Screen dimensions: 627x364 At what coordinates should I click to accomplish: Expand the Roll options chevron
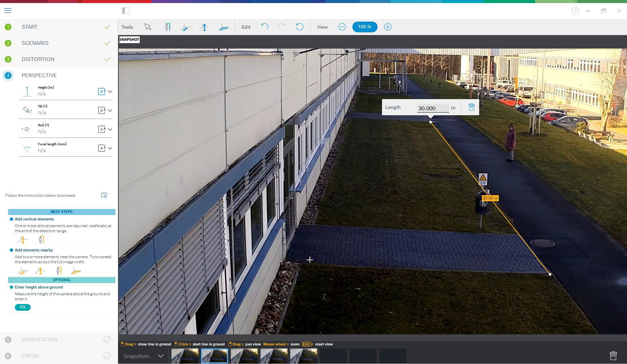tap(110, 129)
